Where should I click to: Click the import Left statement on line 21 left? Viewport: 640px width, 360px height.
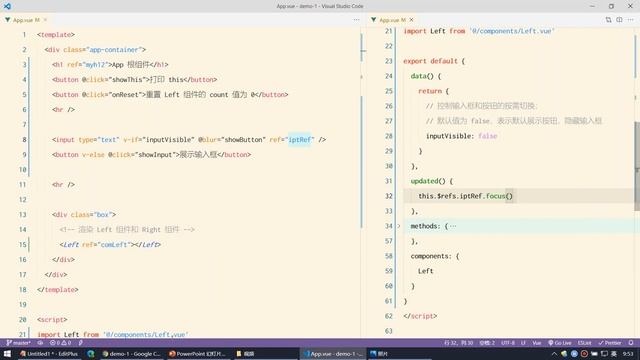[x=113, y=334]
